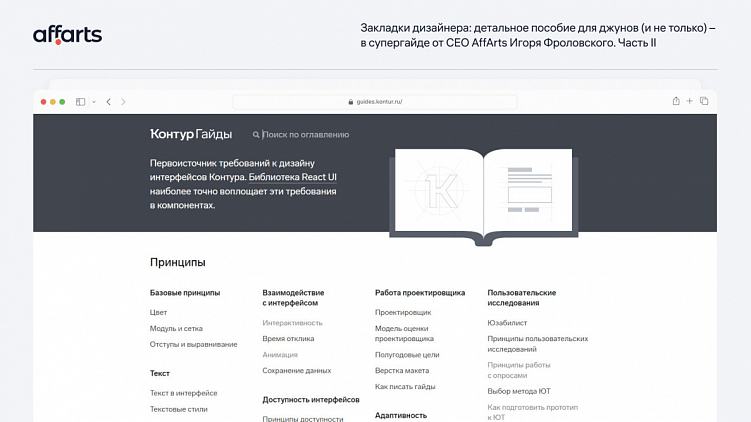Open 'Принципы работы с опросами' link
The width and height of the screenshot is (751, 422).
(519, 370)
